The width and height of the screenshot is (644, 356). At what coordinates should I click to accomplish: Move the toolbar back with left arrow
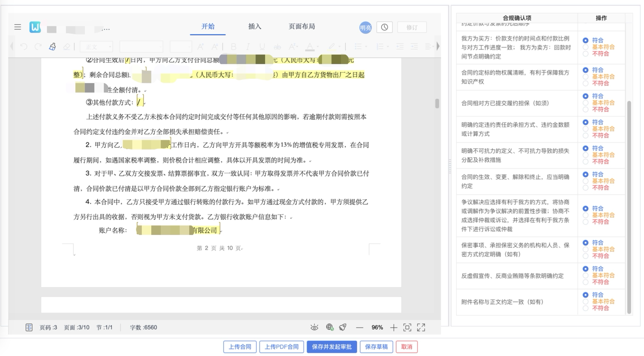12,47
